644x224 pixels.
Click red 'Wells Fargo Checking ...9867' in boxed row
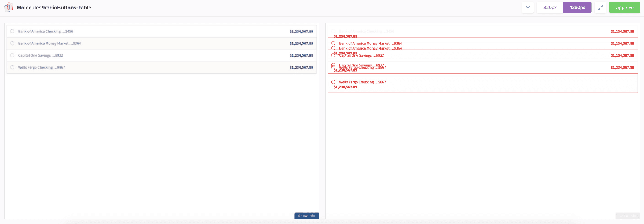pyautogui.click(x=363, y=82)
